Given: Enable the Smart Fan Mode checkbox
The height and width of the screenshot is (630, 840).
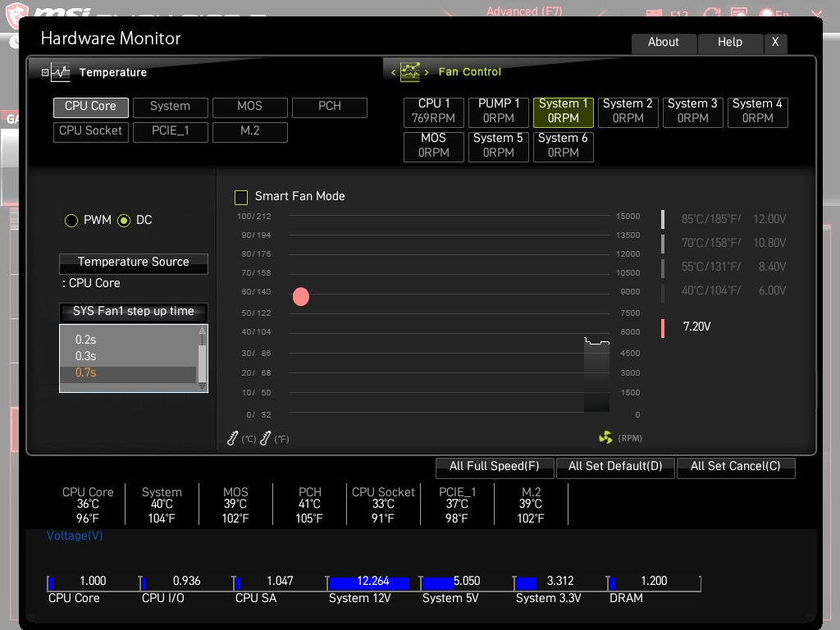Looking at the screenshot, I should [241, 197].
